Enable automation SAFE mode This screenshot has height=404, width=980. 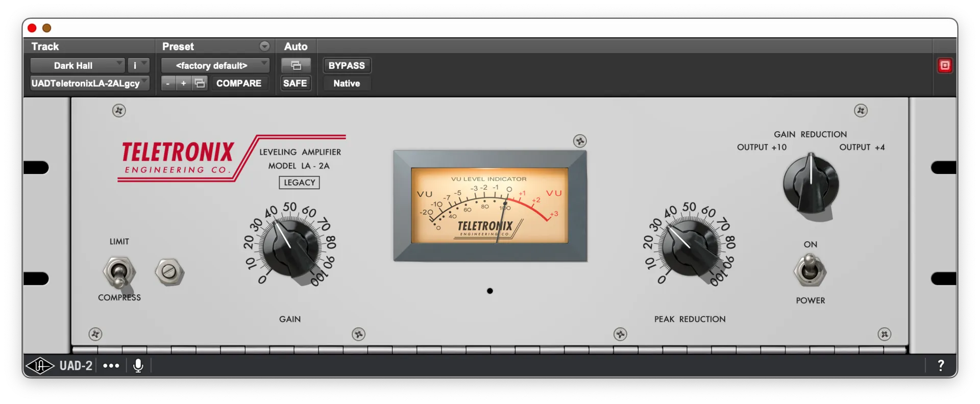click(x=295, y=83)
